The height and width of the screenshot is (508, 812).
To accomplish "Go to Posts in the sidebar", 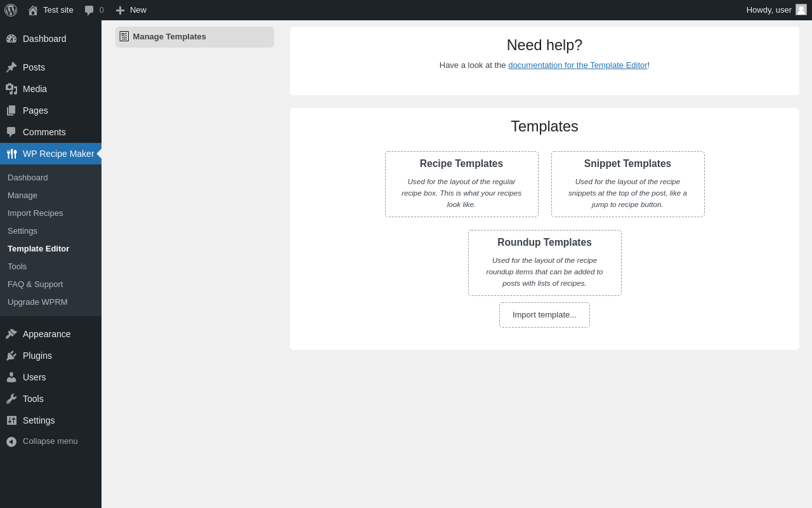I will tap(51, 67).
